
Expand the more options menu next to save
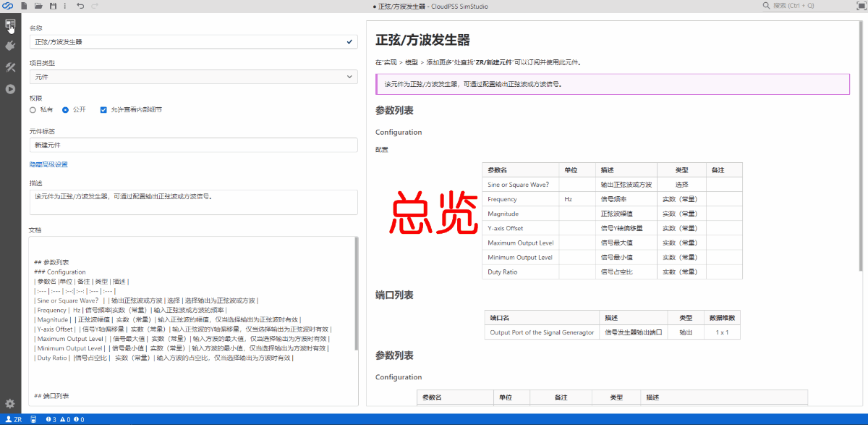click(65, 6)
